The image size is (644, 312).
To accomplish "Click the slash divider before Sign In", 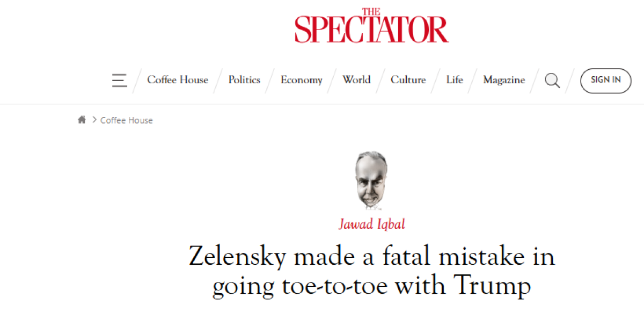I will 570,81.
